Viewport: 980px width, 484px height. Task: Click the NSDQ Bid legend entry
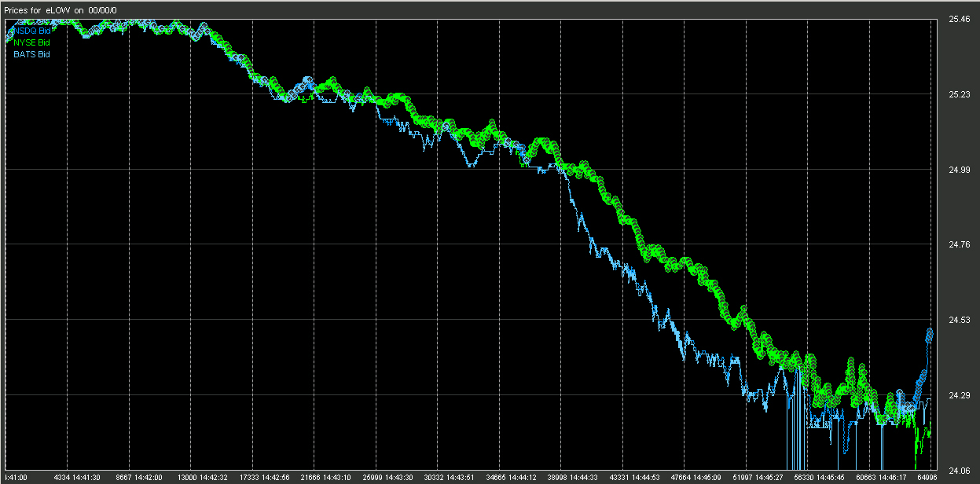pyautogui.click(x=31, y=31)
